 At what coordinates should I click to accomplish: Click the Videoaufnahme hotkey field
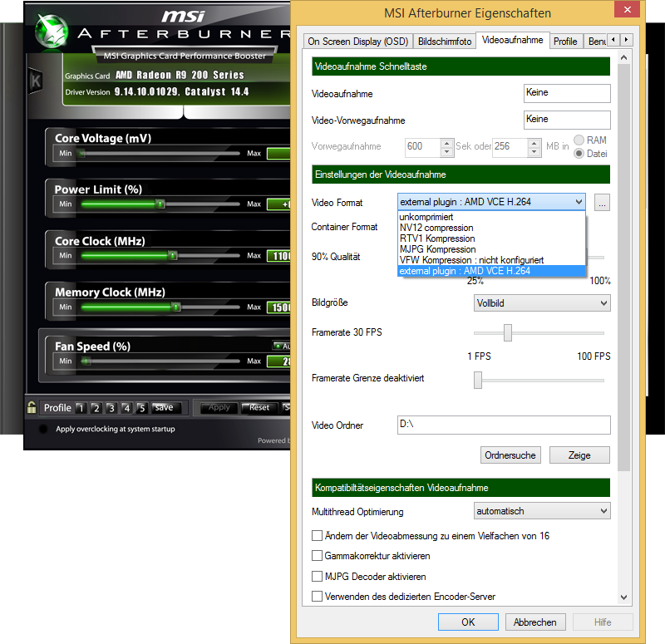point(567,93)
